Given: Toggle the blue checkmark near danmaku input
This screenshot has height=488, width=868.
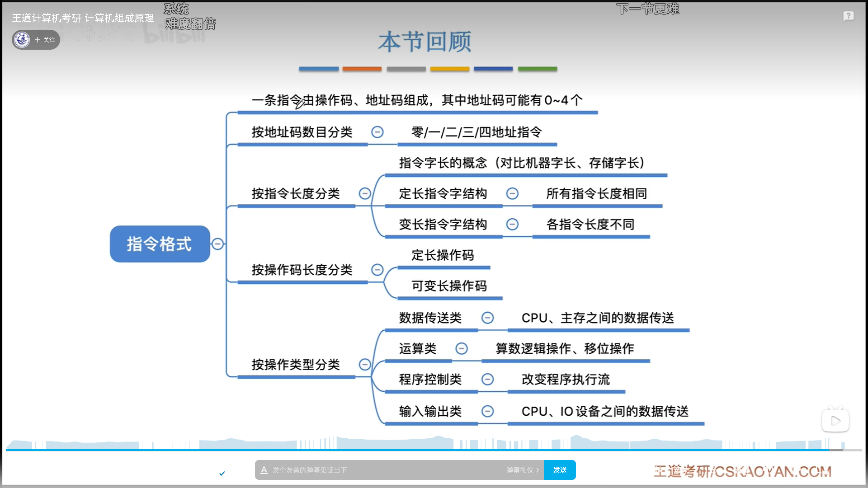Looking at the screenshot, I should click(222, 474).
